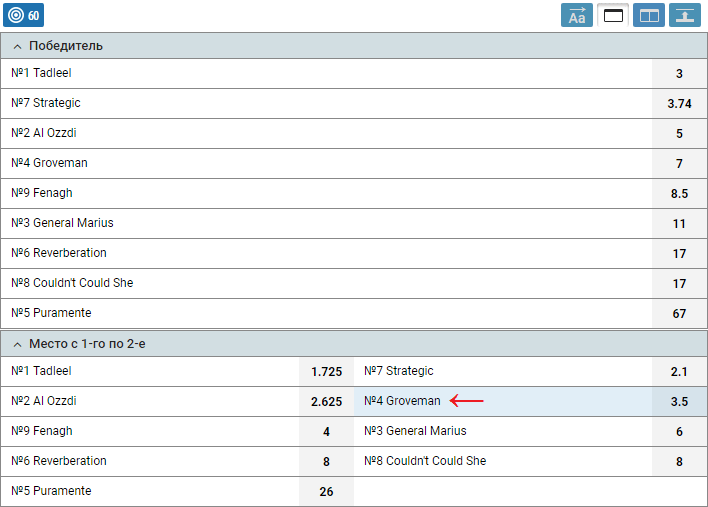Click the collapse-to-top arrow icon
Image resolution: width=708 pixels, height=507 pixels.
tap(685, 15)
